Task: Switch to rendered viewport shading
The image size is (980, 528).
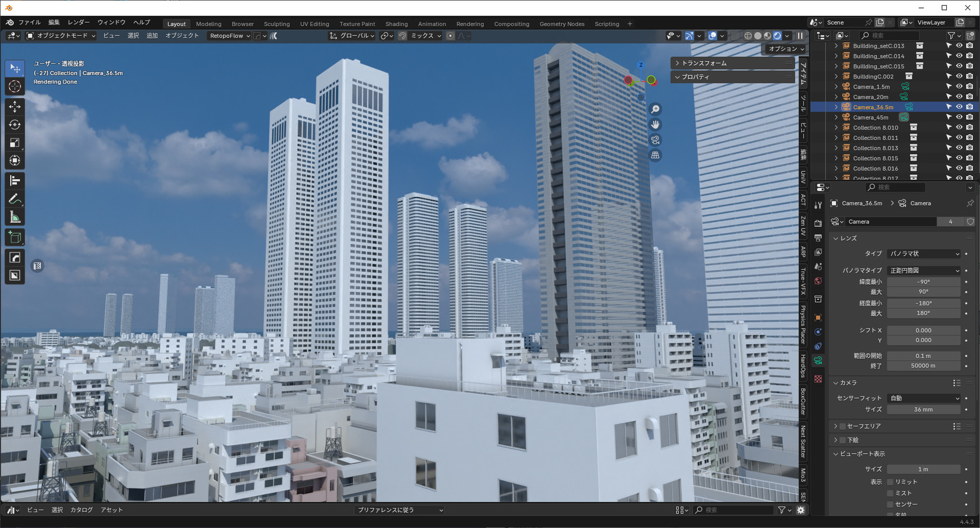Action: point(777,35)
